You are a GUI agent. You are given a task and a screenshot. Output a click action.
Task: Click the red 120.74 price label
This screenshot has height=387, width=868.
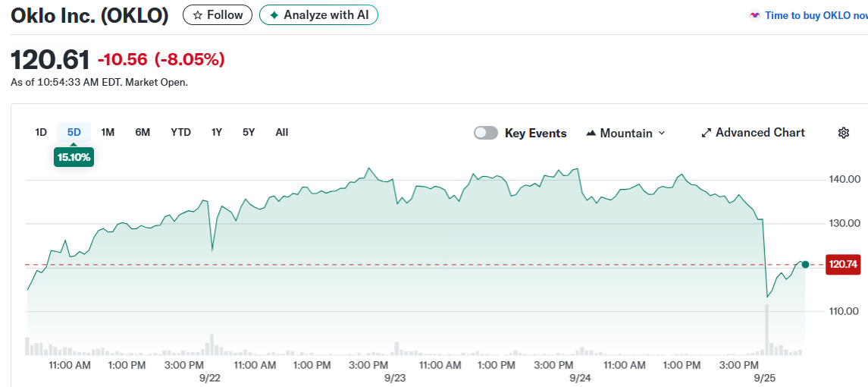(842, 265)
